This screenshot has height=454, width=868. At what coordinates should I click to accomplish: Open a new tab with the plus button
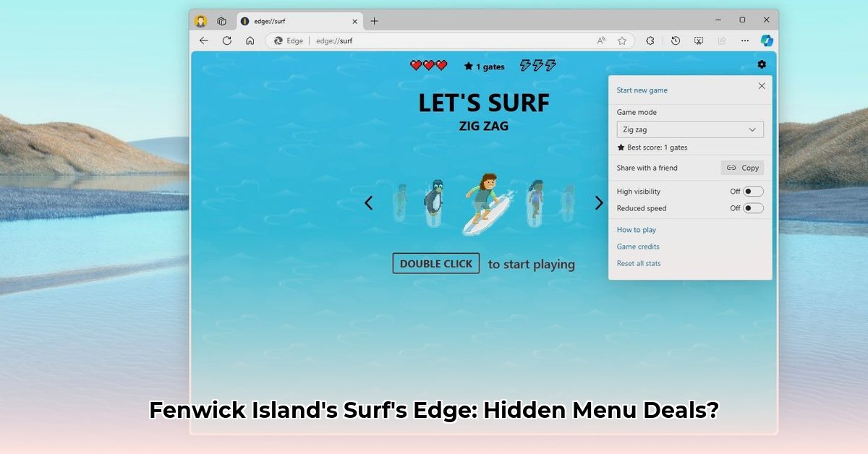pos(374,21)
